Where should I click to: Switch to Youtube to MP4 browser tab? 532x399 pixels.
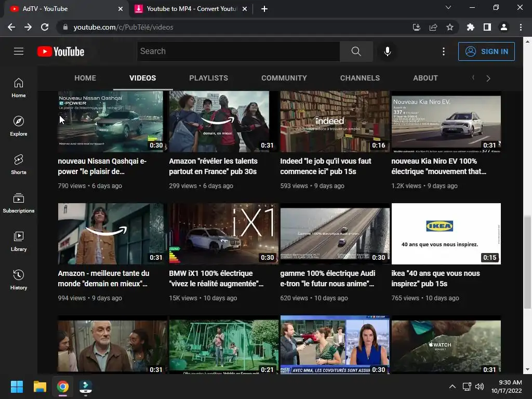(191, 9)
